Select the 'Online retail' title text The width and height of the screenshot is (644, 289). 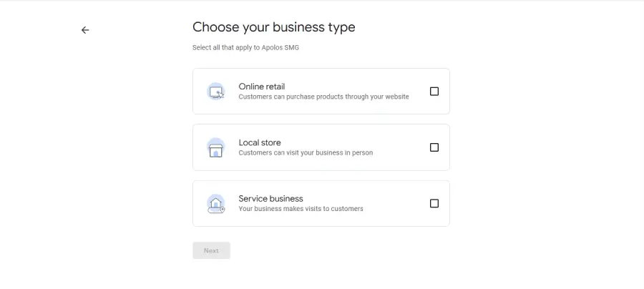click(x=262, y=87)
